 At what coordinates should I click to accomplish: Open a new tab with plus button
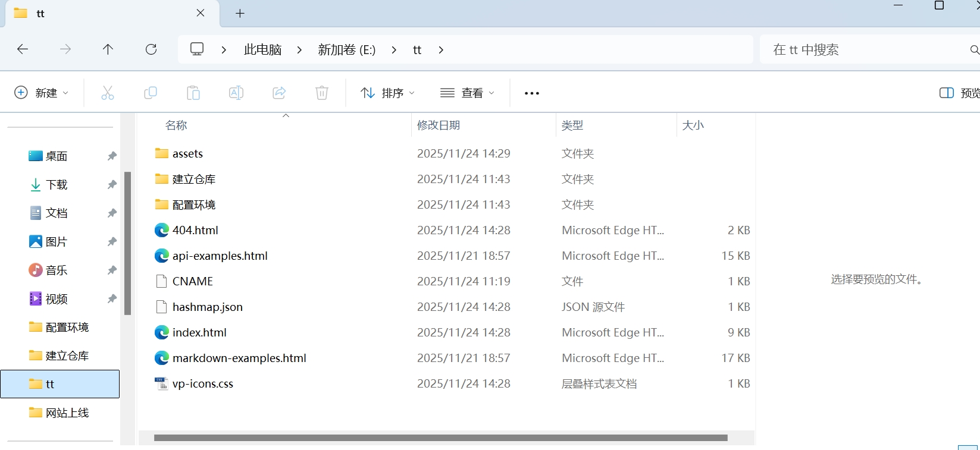[x=240, y=14]
